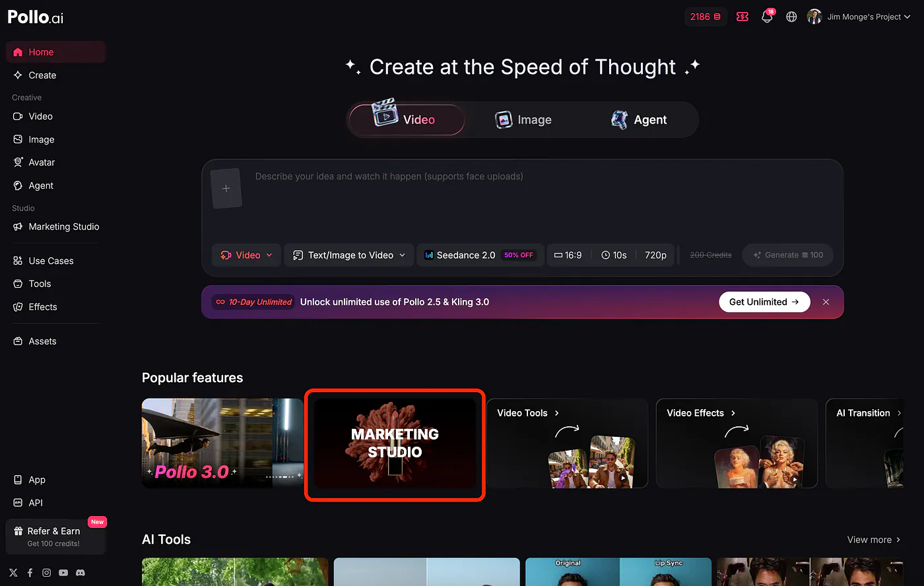Screen dimensions: 924x586
Task: Go to Use Cases
Action: click(x=55, y=261)
